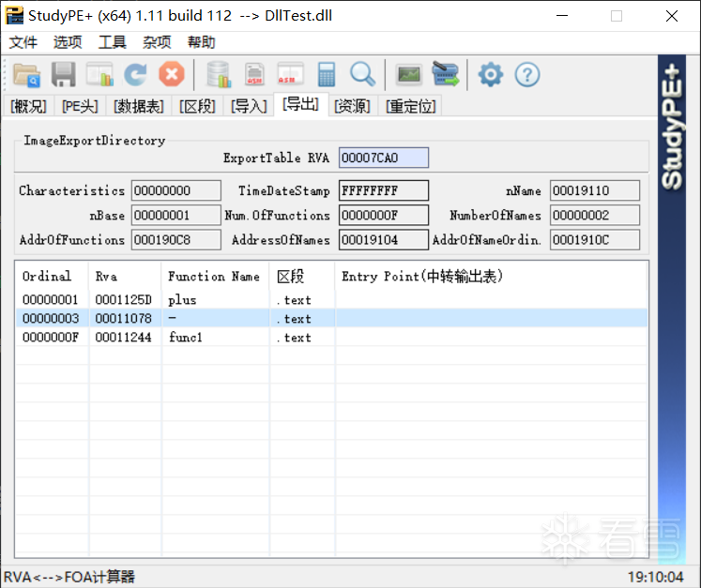This screenshot has width=701, height=588.
Task: Click the nName field 00019110
Action: point(595,190)
